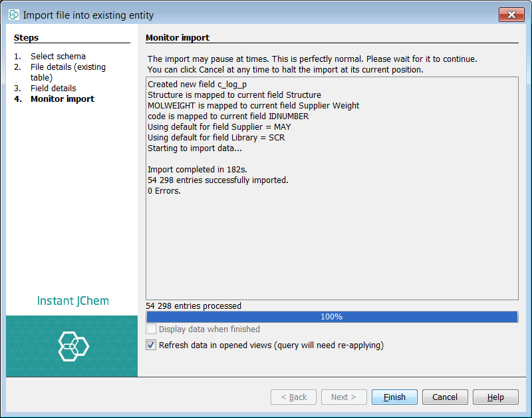Click the Next button
This screenshot has height=418, width=532.
[344, 397]
